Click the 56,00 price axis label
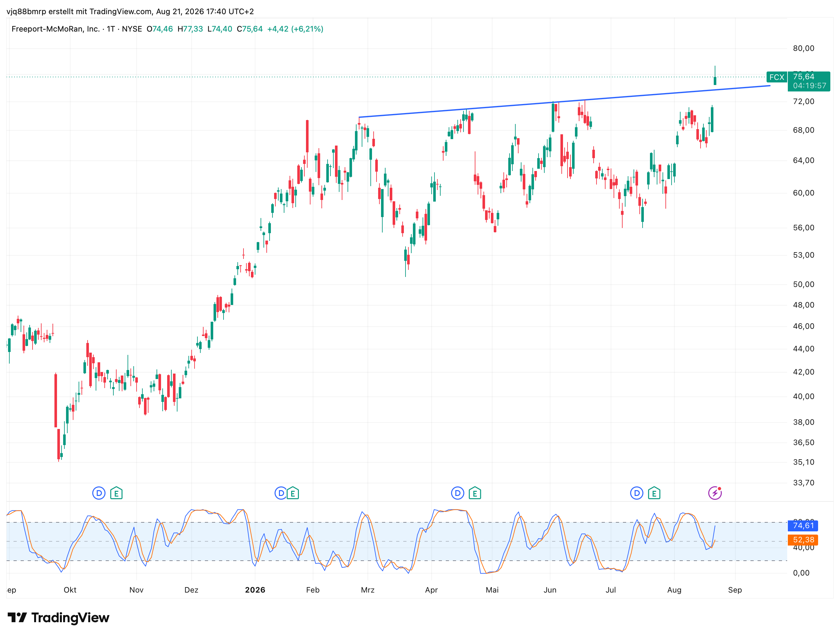This screenshot has width=840, height=637. click(804, 227)
